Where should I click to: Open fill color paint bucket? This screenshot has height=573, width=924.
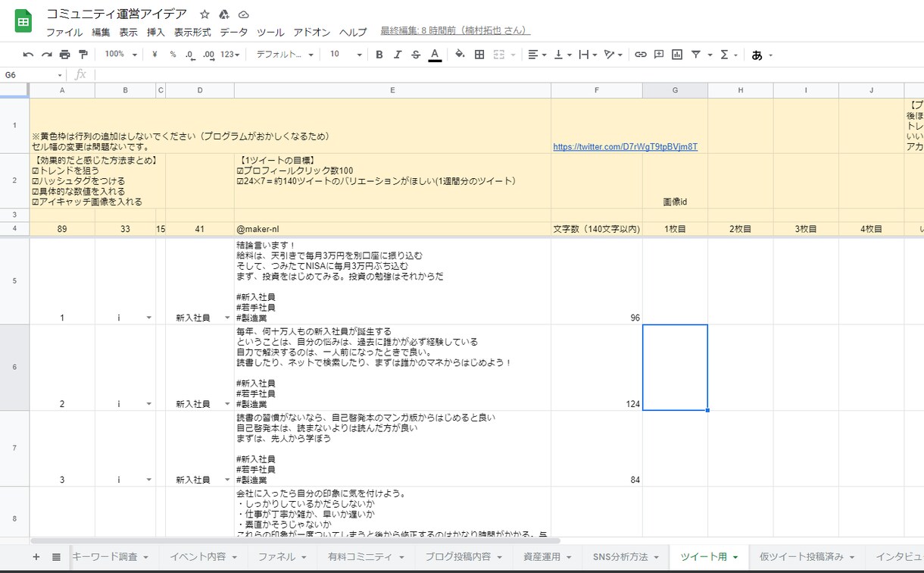point(460,55)
